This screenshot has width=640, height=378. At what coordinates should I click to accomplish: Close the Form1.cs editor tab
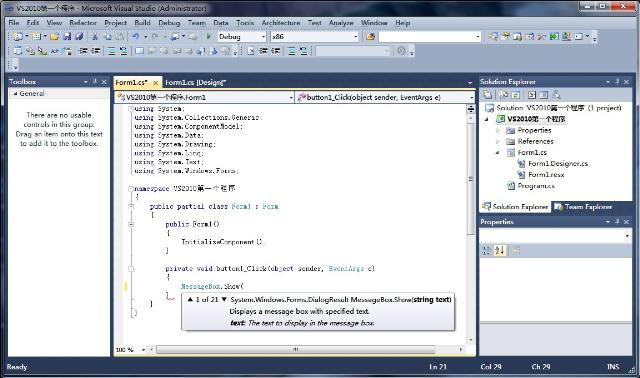[x=156, y=83]
